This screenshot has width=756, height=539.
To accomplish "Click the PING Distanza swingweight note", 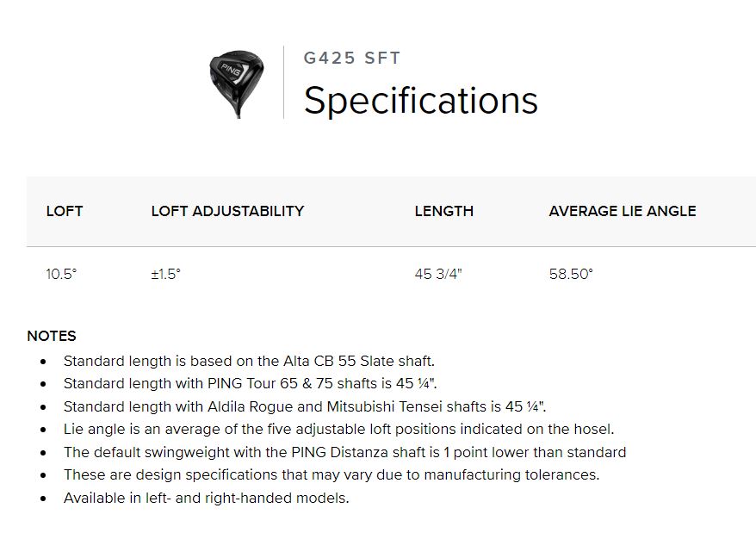I will 344,452.
